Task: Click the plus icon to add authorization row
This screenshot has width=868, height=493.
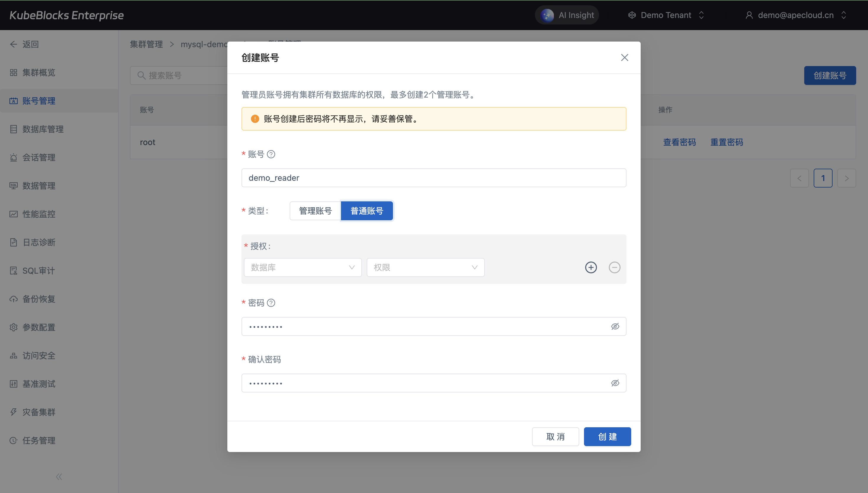Action: 591,267
